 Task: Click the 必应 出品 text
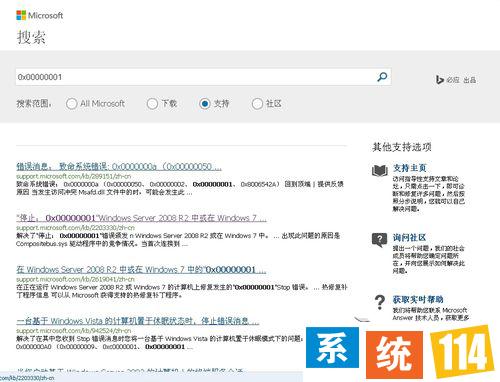click(461, 80)
